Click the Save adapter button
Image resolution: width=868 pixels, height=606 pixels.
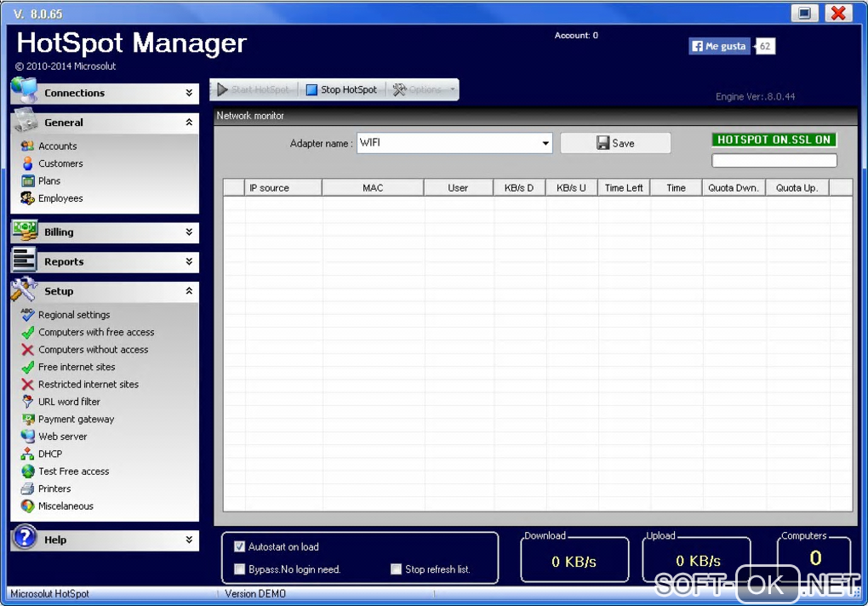[615, 143]
